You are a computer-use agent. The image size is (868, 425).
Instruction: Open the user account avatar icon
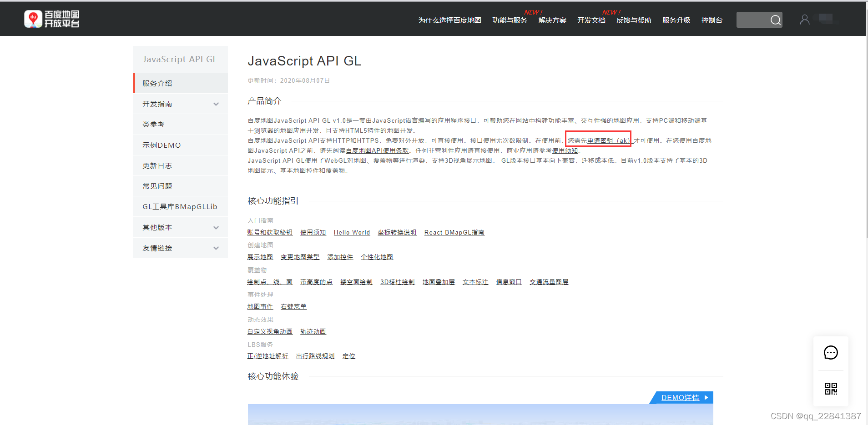click(804, 20)
